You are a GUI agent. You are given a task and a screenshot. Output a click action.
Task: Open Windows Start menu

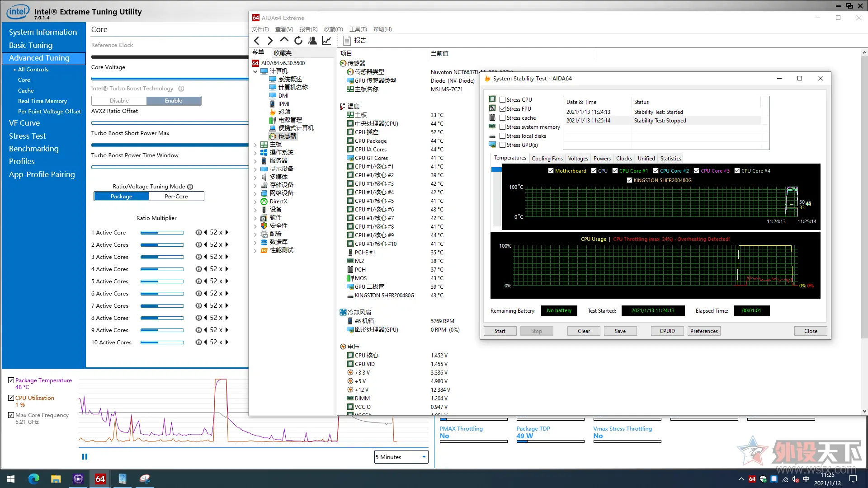tap(11, 479)
